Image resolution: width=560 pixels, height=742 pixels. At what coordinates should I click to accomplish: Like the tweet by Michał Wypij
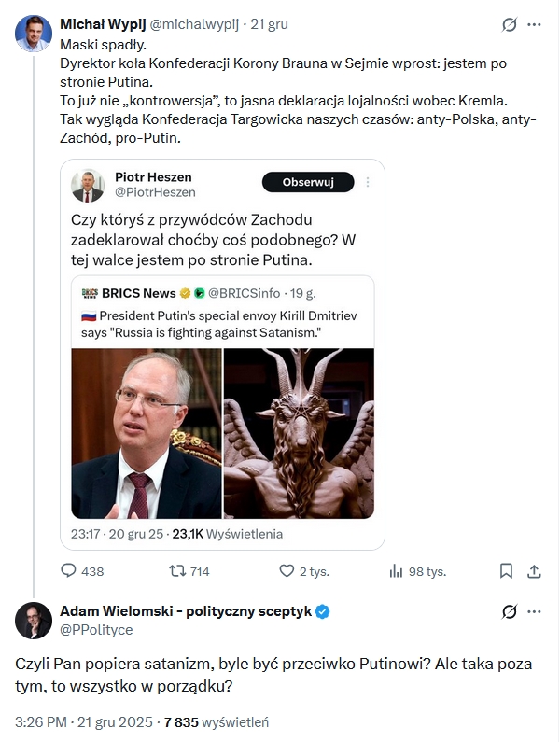tap(287, 571)
